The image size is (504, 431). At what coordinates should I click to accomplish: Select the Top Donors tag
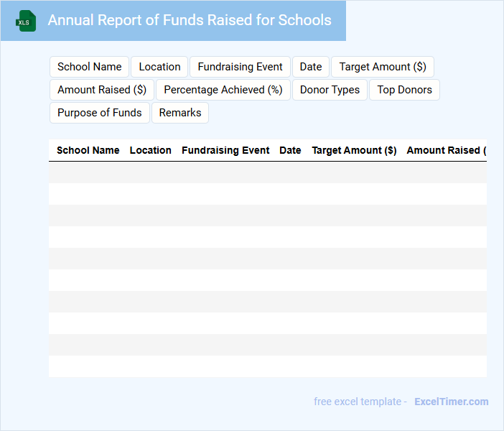click(404, 90)
